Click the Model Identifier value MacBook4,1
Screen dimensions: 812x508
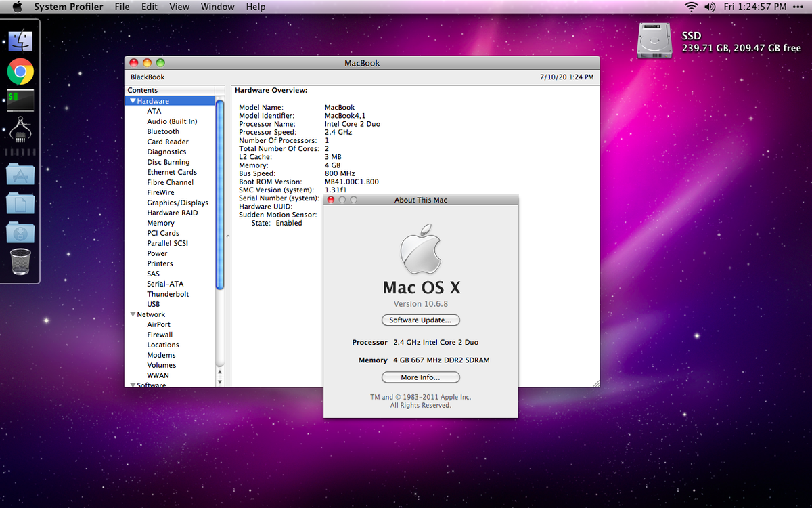(x=345, y=116)
